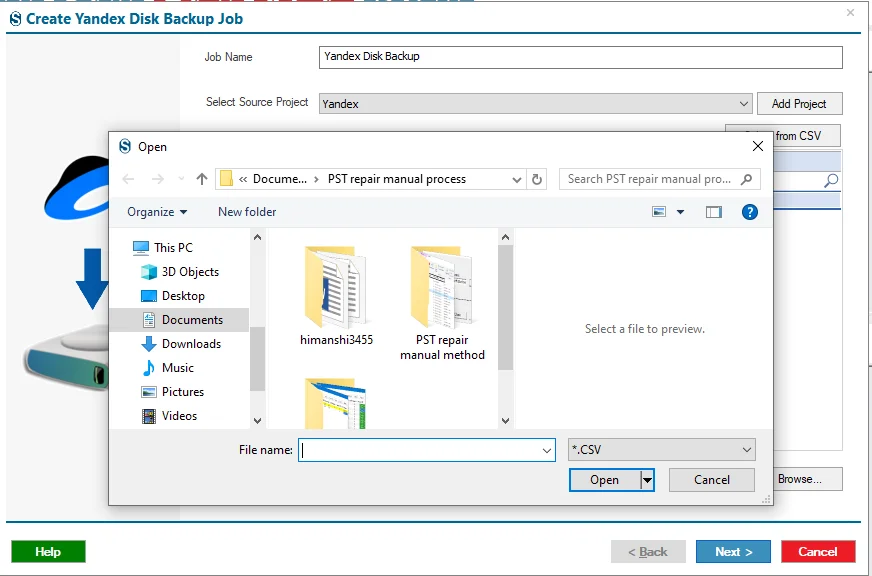Click the search magnifier in Backup Job window
The width and height of the screenshot is (872, 576).
tap(831, 180)
